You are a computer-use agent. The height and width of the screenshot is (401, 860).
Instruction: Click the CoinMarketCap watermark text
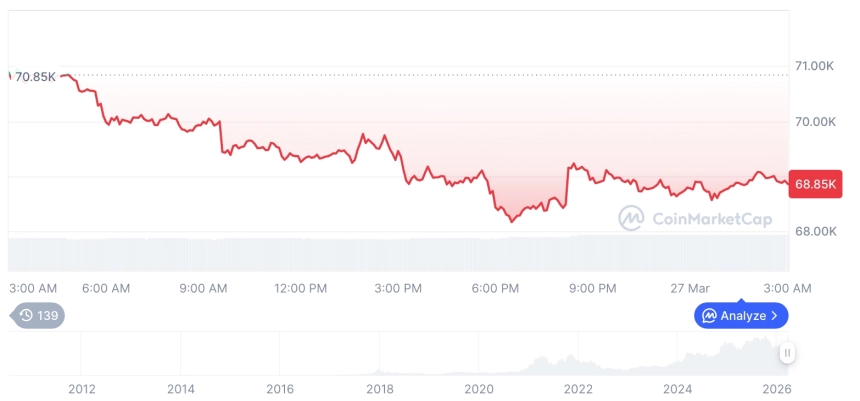[711, 218]
